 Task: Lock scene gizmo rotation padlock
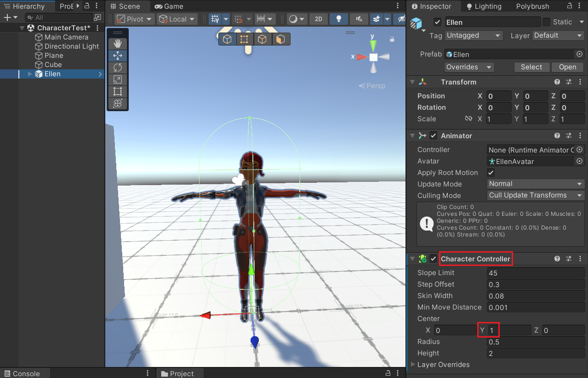coord(392,39)
